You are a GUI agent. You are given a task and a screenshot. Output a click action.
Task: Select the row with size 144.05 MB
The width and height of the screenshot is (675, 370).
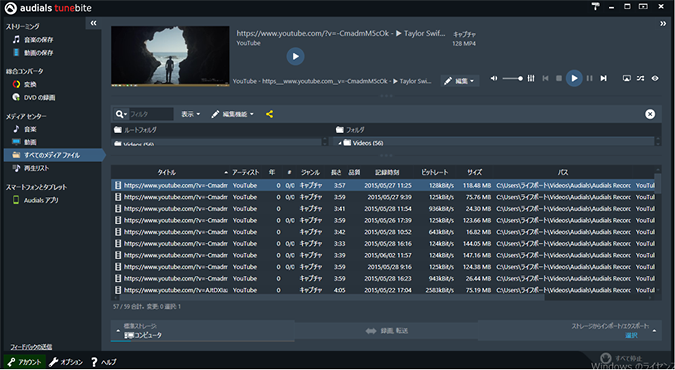(x=383, y=244)
